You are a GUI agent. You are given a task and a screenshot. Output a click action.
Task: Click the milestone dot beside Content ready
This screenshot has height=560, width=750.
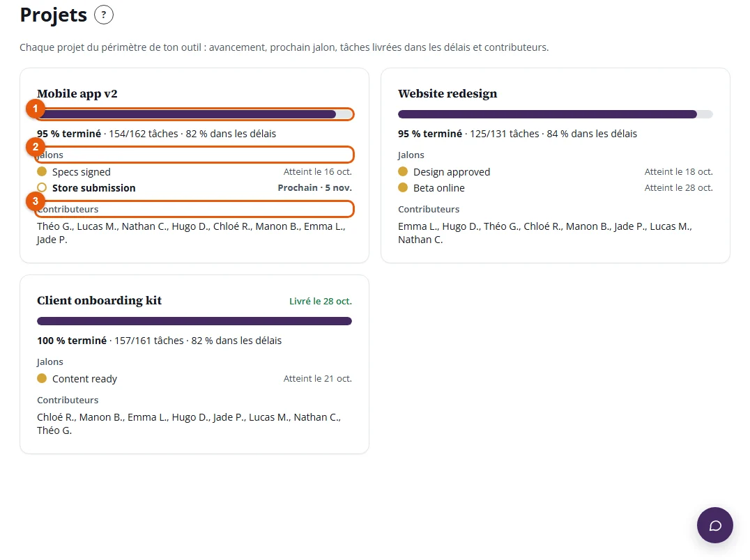coord(42,378)
